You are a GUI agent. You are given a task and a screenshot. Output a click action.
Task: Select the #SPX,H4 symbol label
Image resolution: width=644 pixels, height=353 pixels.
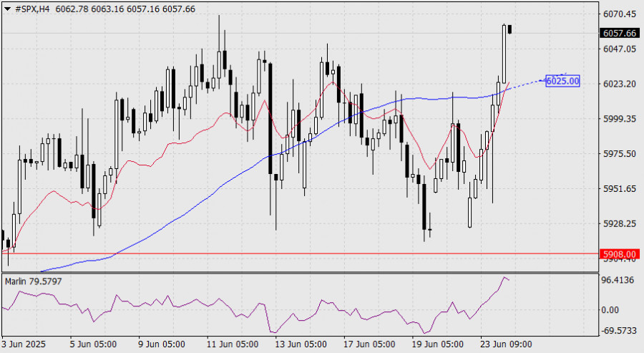(x=32, y=9)
